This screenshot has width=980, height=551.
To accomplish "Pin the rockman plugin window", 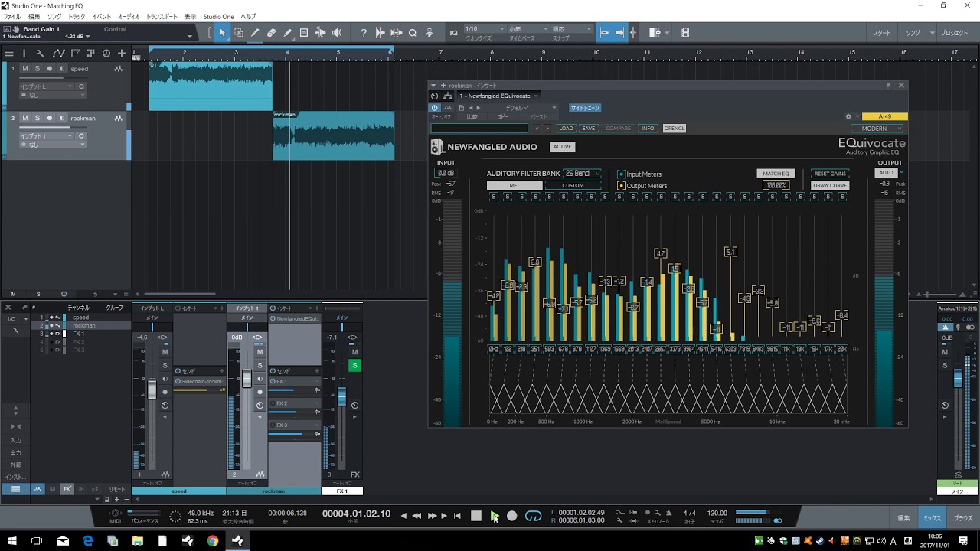I will coord(888,85).
